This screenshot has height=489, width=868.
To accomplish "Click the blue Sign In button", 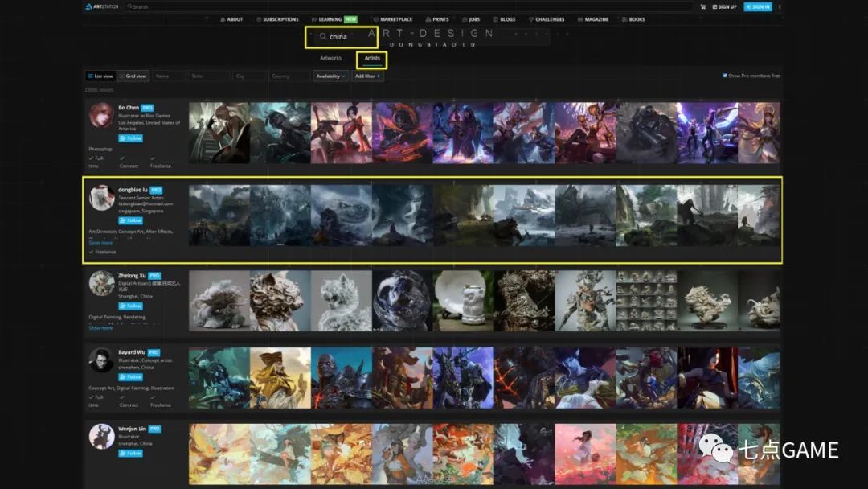I will click(x=758, y=6).
